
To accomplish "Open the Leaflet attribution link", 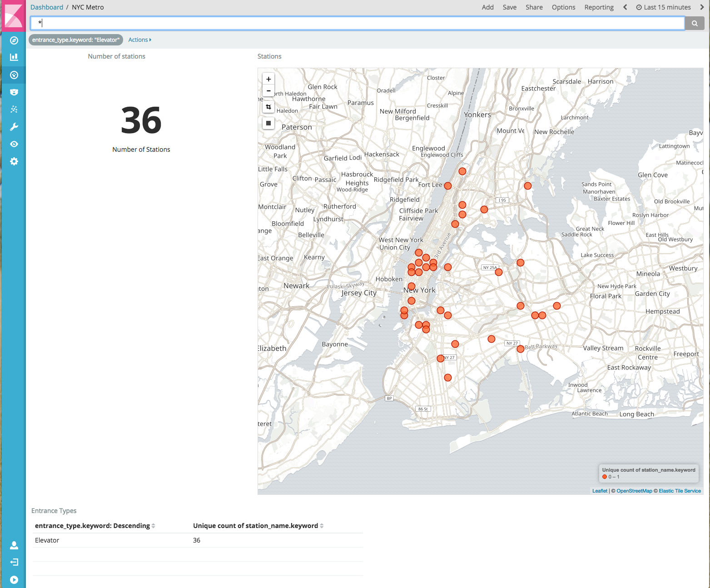I will pos(600,491).
